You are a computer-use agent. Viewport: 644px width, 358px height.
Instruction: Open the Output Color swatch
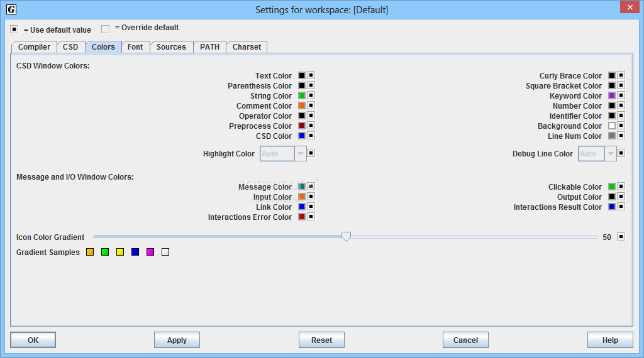point(612,197)
